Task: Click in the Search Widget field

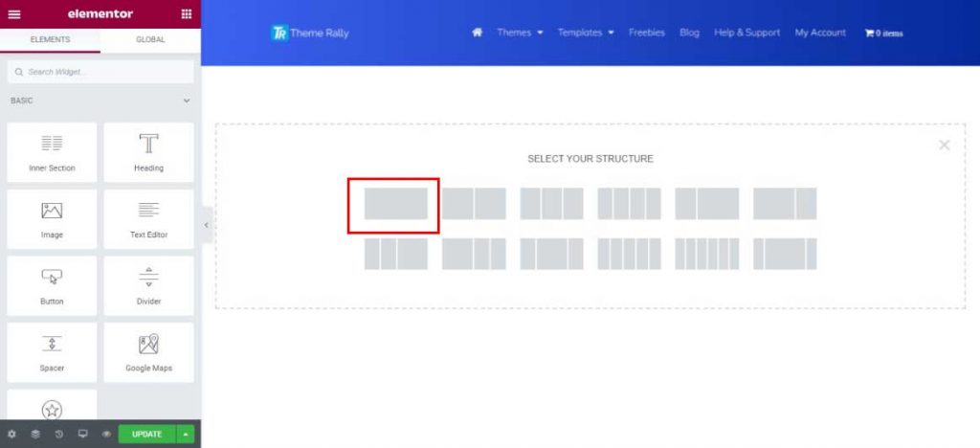Action: click(x=100, y=72)
